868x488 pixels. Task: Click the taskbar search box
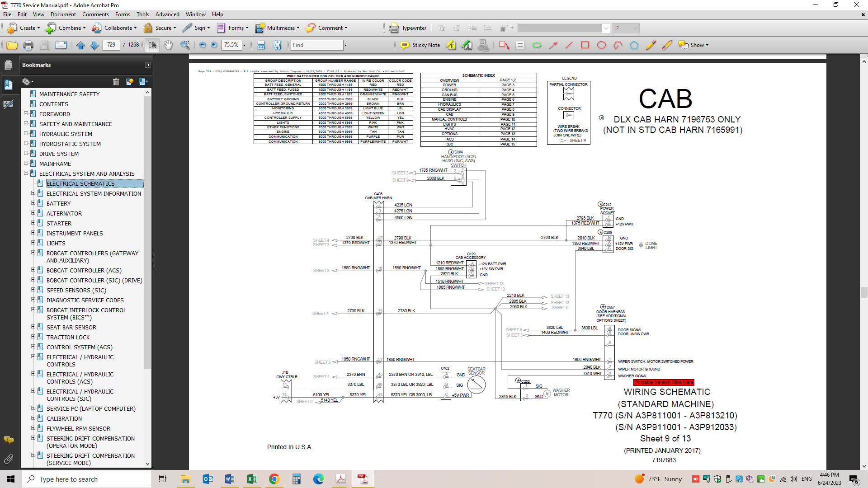point(87,479)
